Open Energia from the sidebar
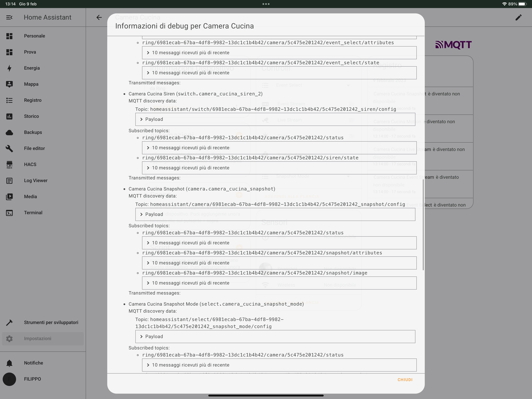 point(32,68)
